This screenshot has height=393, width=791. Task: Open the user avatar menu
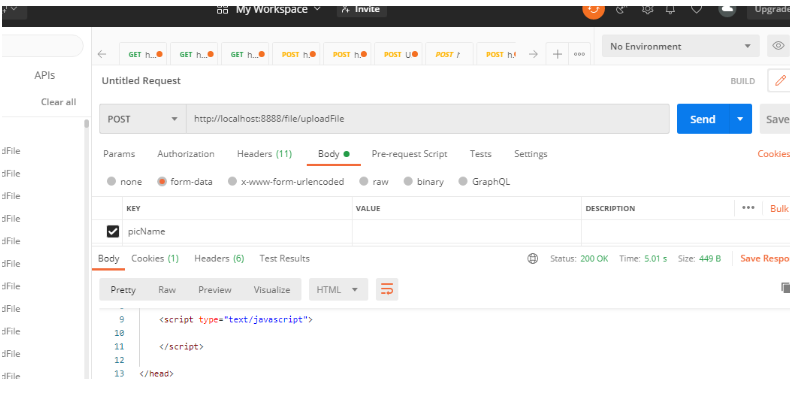[726, 10]
